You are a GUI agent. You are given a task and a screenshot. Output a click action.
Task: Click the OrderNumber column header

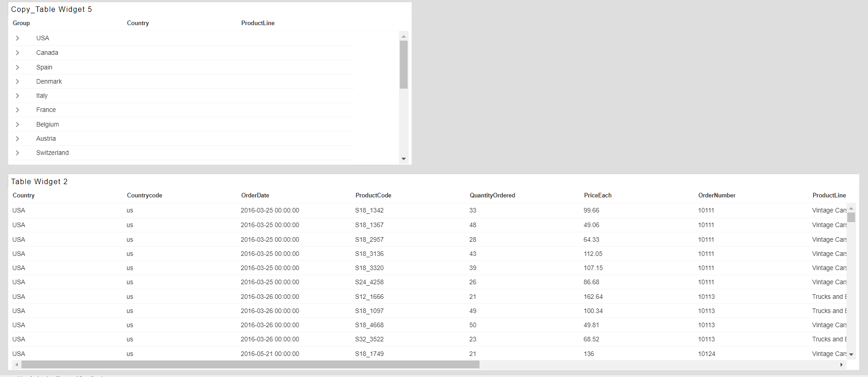717,196
